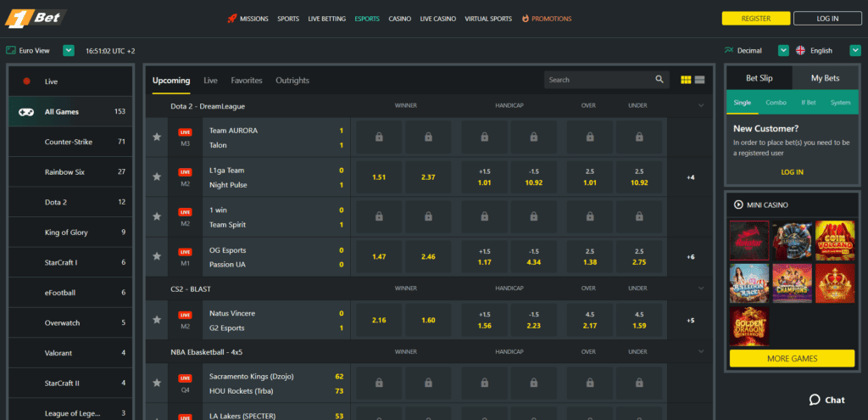Image resolution: width=868 pixels, height=420 pixels.
Task: Click the All Games gamepad icon
Action: pyautogui.click(x=26, y=112)
